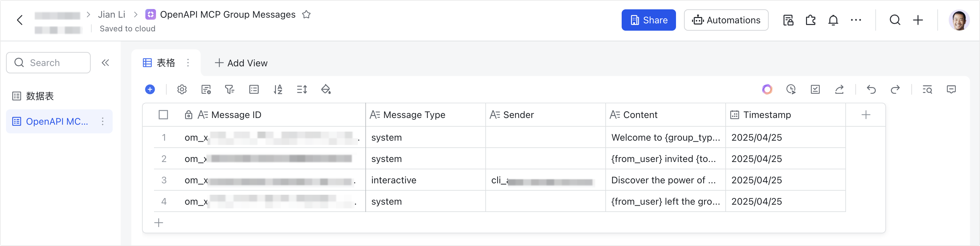Open options for OpenAPI MC... table item
The image size is (980, 246).
tap(103, 121)
